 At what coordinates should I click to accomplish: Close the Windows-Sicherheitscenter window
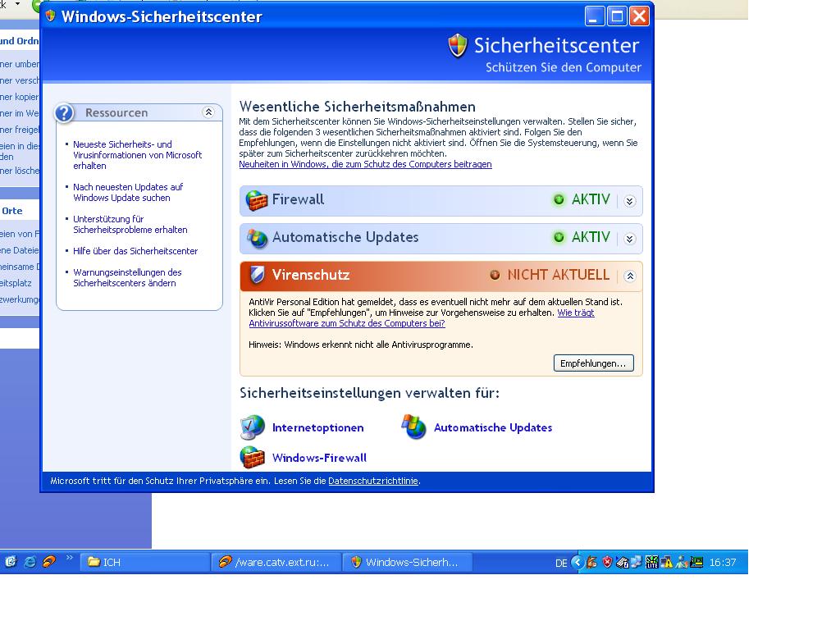(639, 16)
